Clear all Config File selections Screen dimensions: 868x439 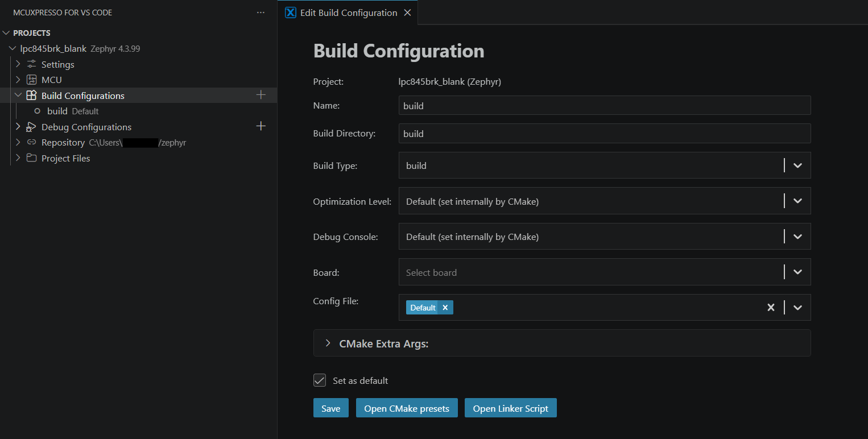pyautogui.click(x=771, y=308)
